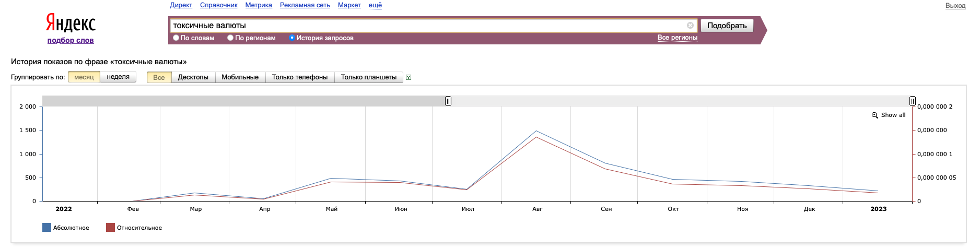Expand the ещё menu in top links

(375, 5)
